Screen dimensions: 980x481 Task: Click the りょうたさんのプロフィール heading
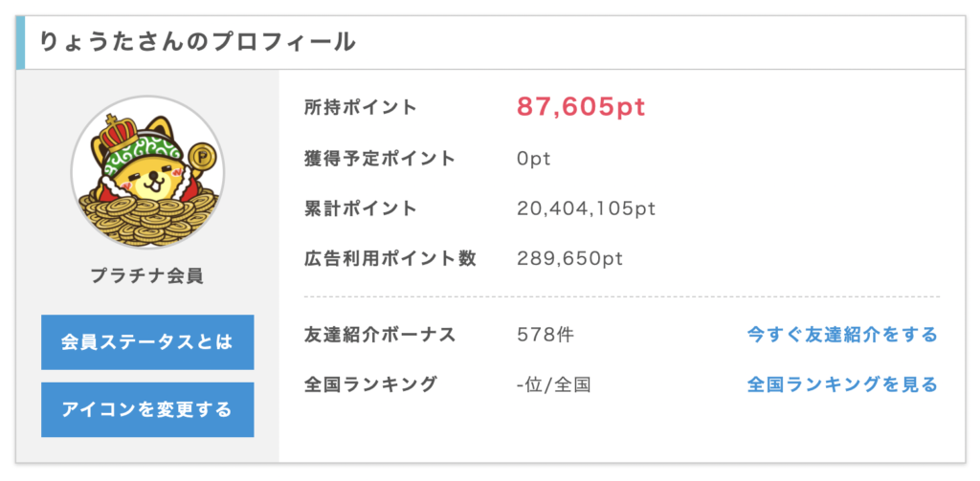click(198, 42)
